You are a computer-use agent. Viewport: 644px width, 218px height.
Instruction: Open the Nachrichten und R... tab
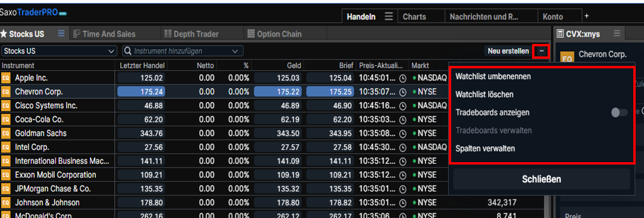click(484, 17)
